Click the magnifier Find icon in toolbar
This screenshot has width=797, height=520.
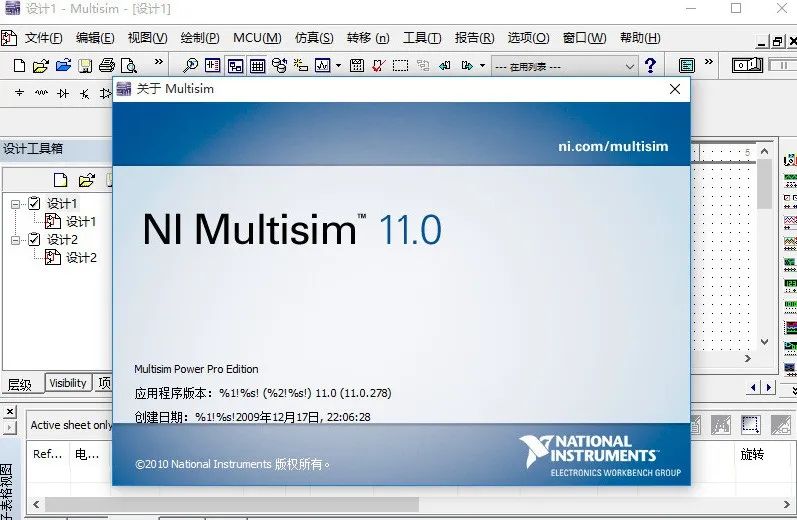pos(190,66)
